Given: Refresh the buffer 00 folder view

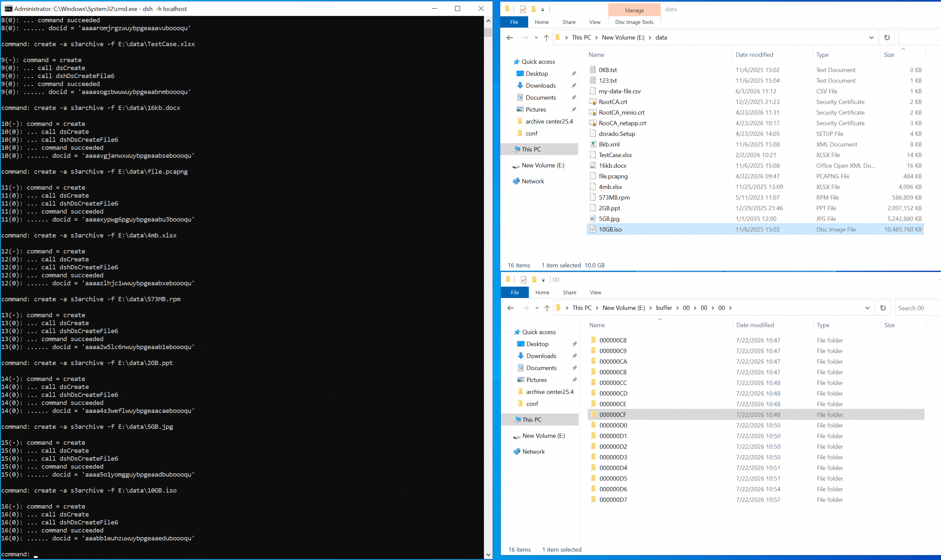Looking at the screenshot, I should 883,308.
